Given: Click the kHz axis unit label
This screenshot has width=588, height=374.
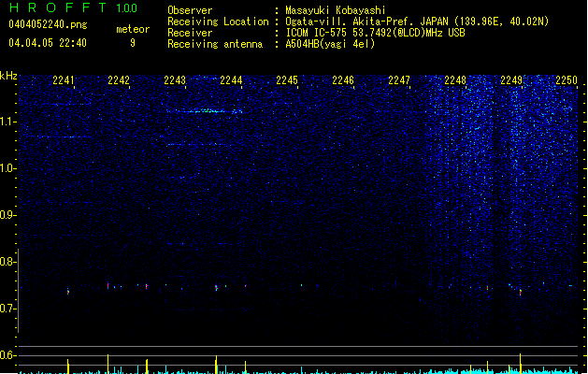Looking at the screenshot, I should tap(8, 76).
